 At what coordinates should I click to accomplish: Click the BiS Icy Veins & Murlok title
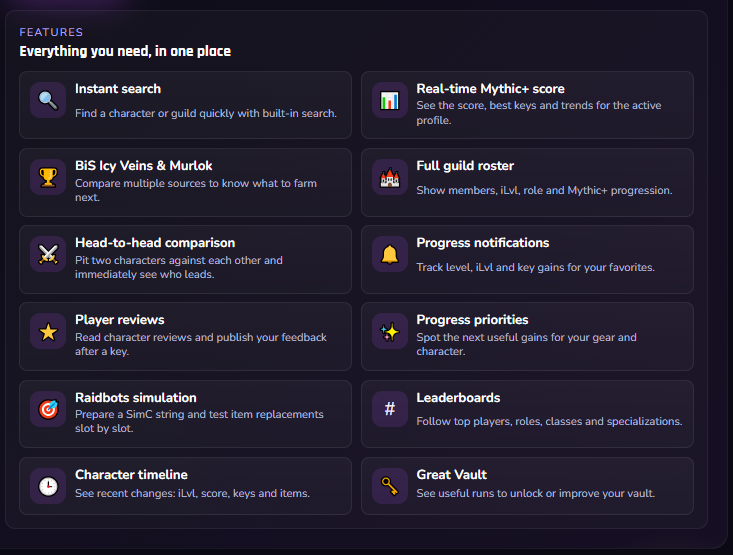[144, 166]
